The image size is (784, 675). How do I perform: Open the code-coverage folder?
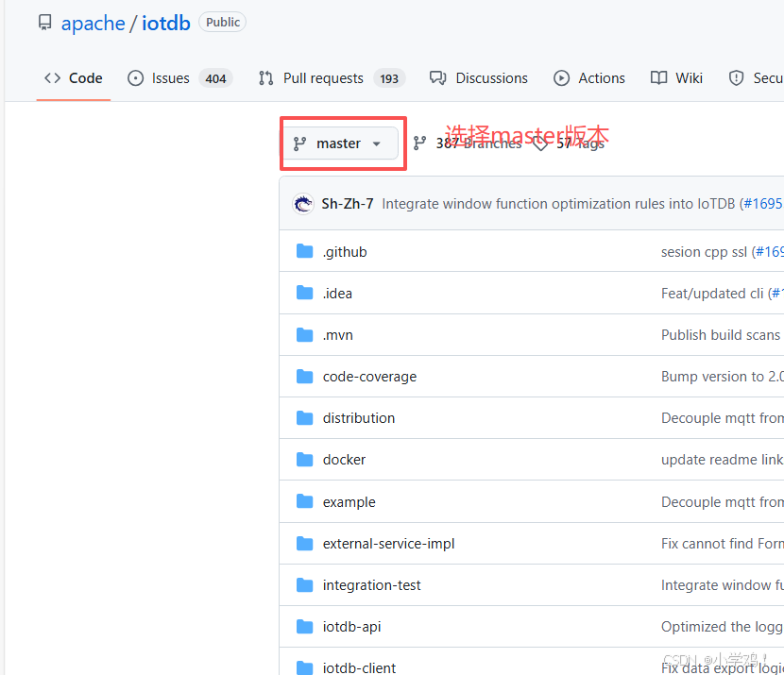tap(369, 377)
